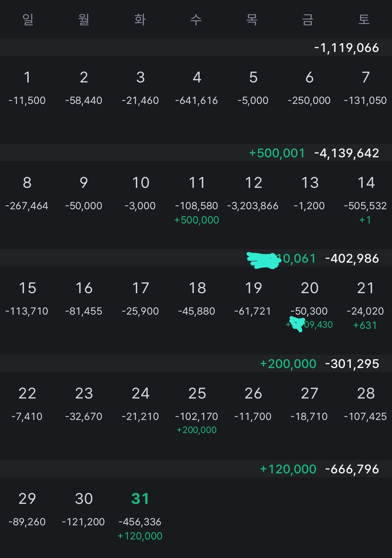Screen dimensions: 392x558
Task: Select date 30 showing -121,200
Action: point(84,499)
